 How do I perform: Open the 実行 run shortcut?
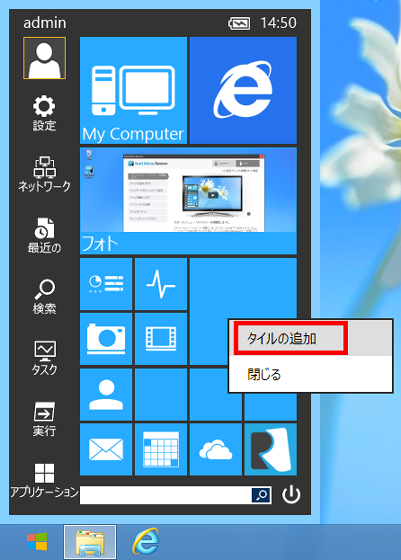(x=44, y=419)
